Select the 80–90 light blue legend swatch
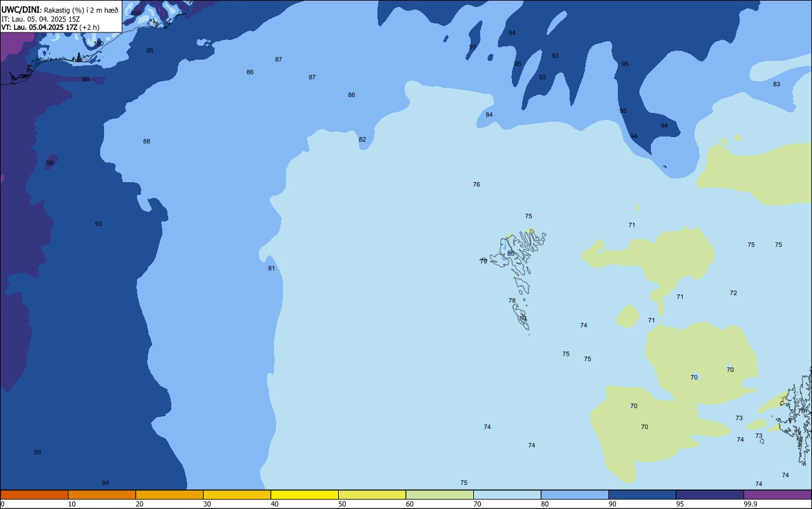Viewport: 812px width, 509px height. coord(575,494)
